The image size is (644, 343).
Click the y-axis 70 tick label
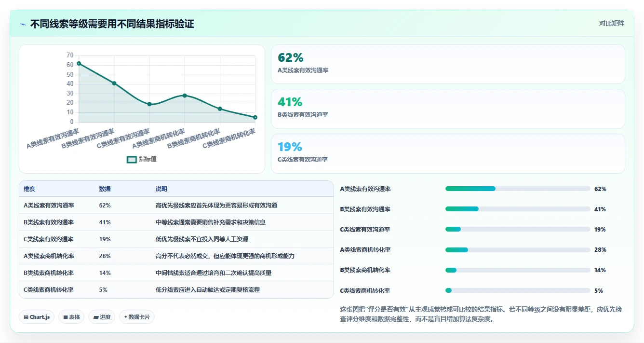[70, 55]
